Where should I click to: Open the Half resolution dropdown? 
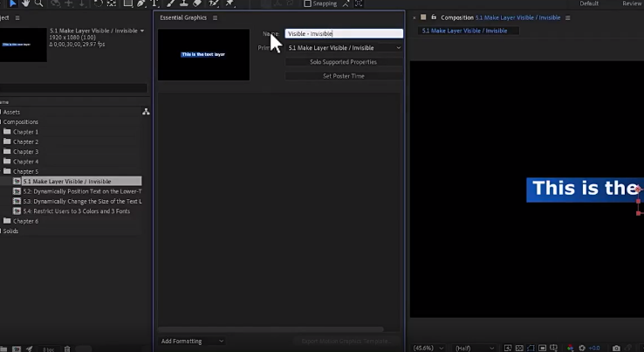(475, 348)
